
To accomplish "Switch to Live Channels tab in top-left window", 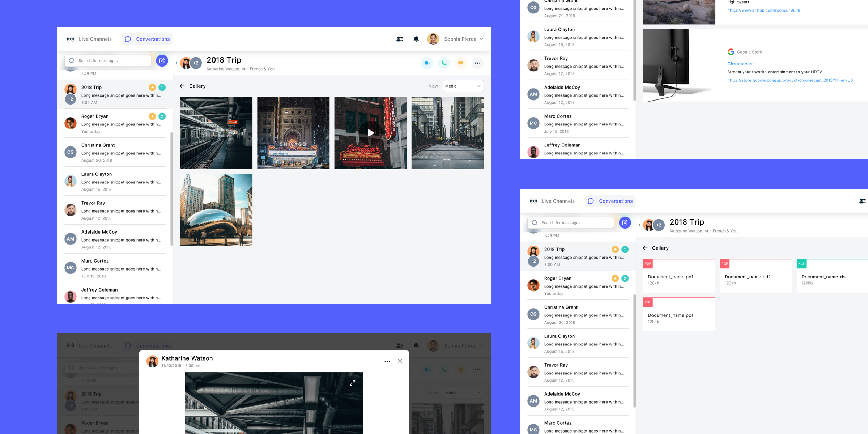I will (x=89, y=39).
